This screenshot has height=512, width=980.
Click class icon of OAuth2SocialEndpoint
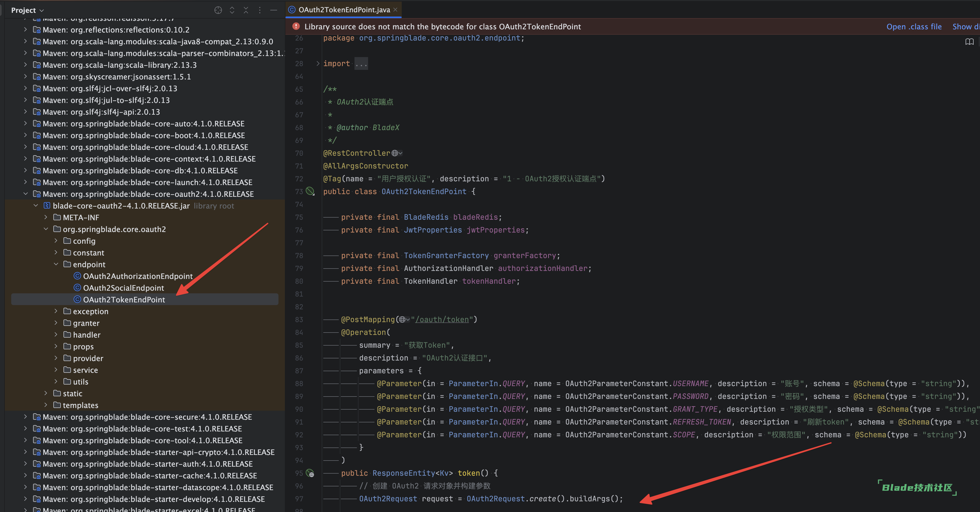[77, 287]
